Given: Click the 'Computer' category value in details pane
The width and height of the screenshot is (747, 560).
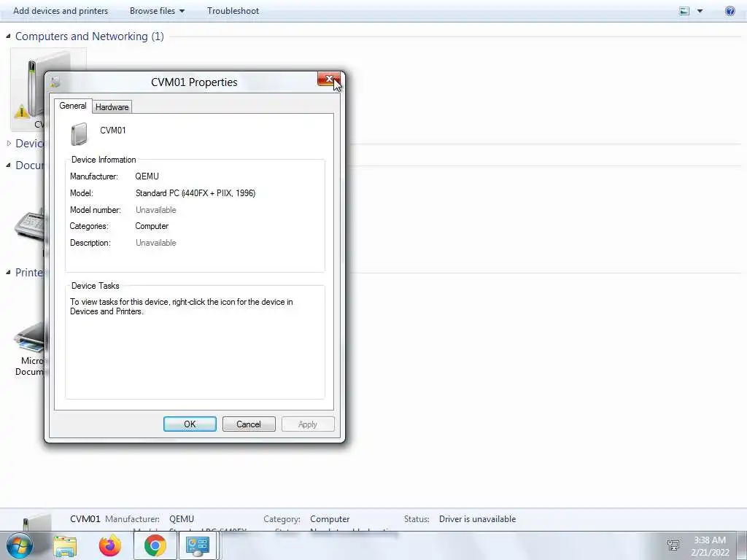Looking at the screenshot, I should pos(330,519).
